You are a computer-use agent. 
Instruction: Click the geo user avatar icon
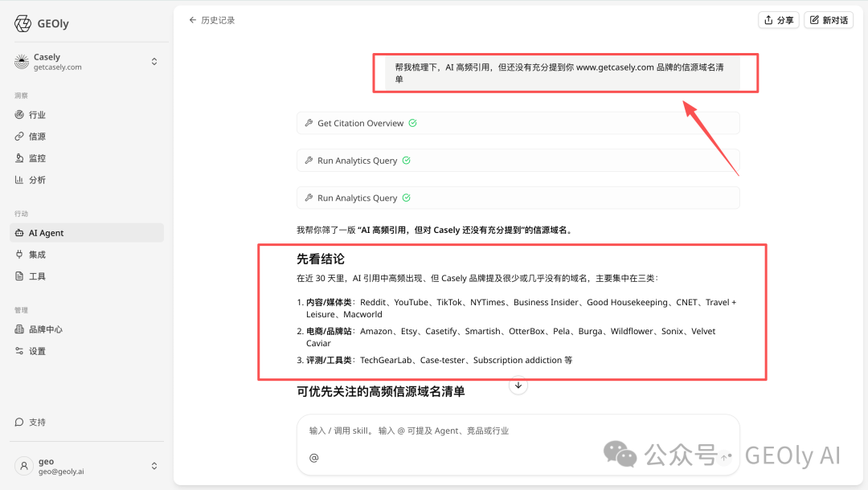point(24,466)
